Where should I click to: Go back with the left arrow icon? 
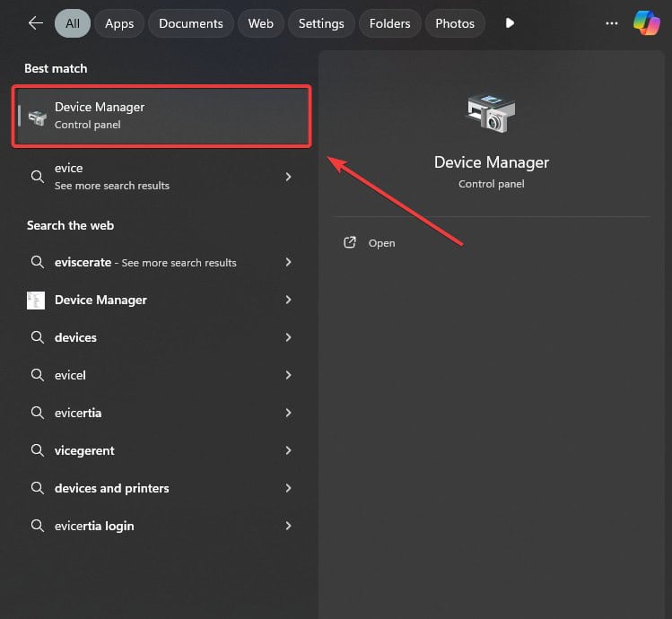(36, 23)
